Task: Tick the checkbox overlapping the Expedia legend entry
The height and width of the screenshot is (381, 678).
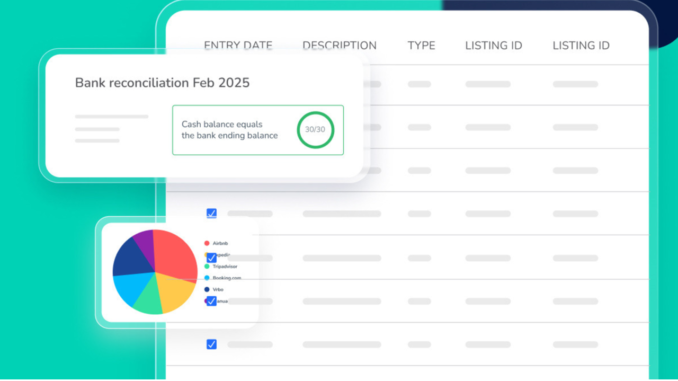Action: tap(211, 258)
